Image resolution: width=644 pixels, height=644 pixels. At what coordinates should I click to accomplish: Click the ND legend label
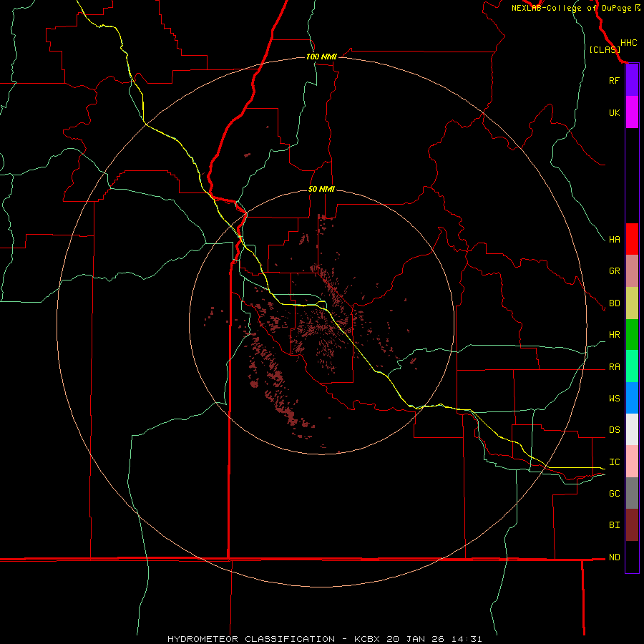point(614,557)
